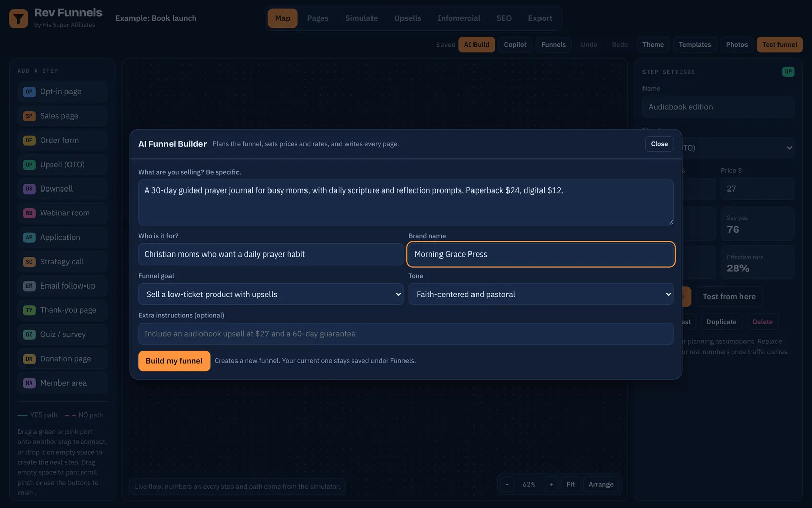Click the Brand name input field
Screen dimensions: 812x508
[541, 254]
